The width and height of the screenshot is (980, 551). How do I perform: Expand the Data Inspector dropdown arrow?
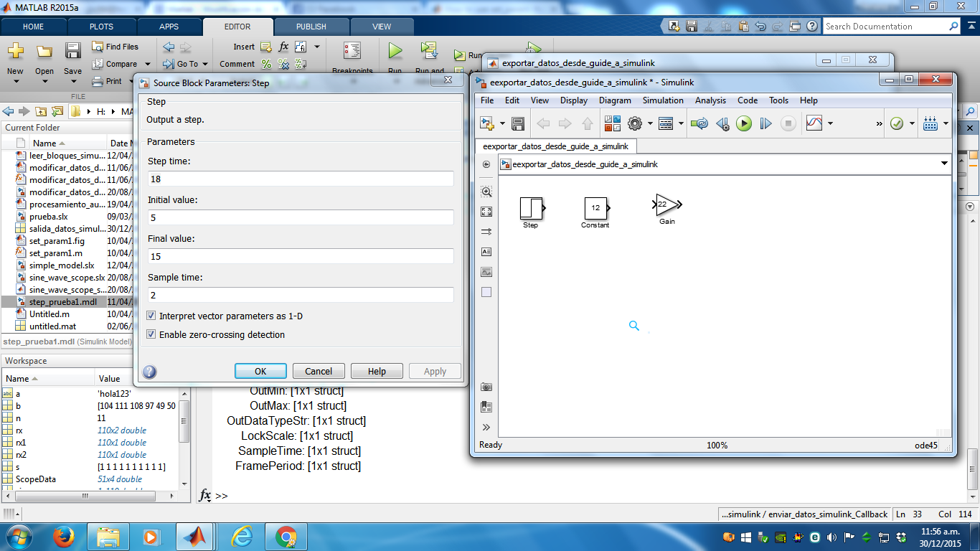point(830,123)
